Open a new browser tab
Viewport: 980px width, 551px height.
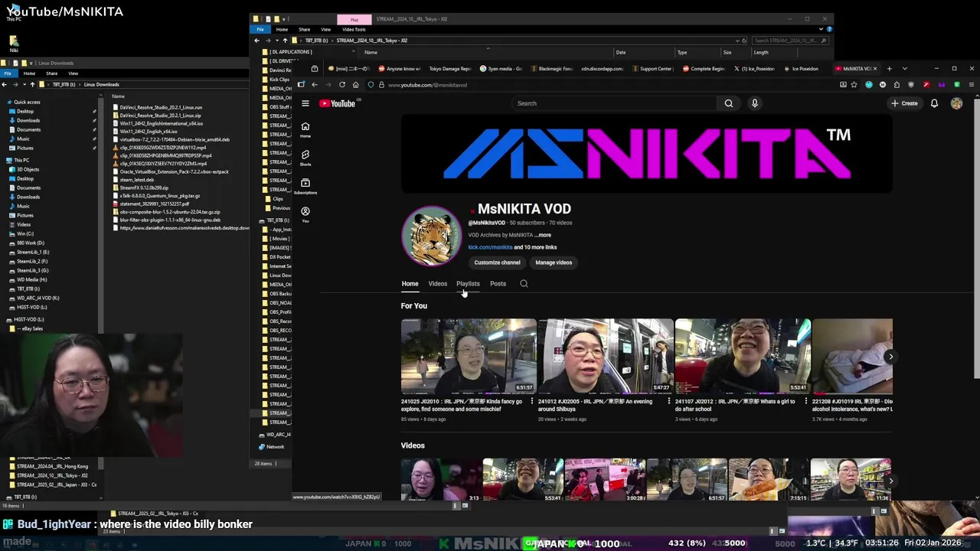[x=889, y=69]
